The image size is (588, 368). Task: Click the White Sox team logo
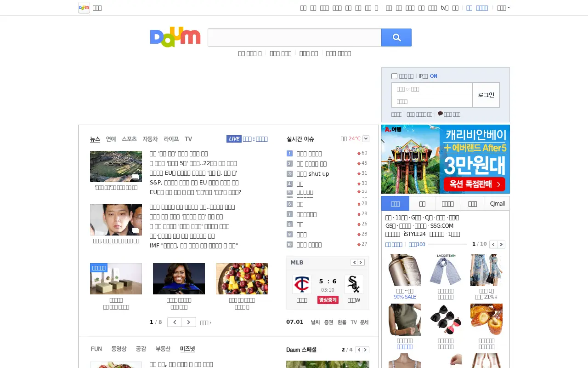pos(354,284)
